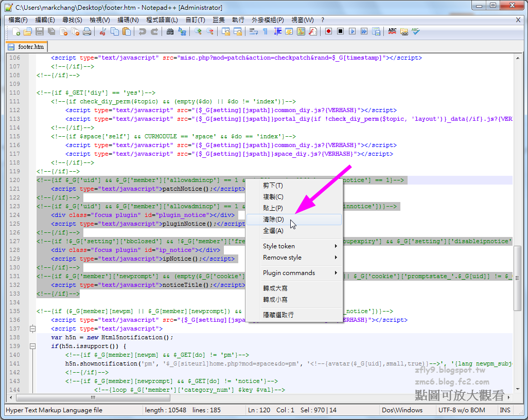Viewport: 528px width, 420px height.
Task: Toggle word wrap toolbar icon
Action: [254, 31]
